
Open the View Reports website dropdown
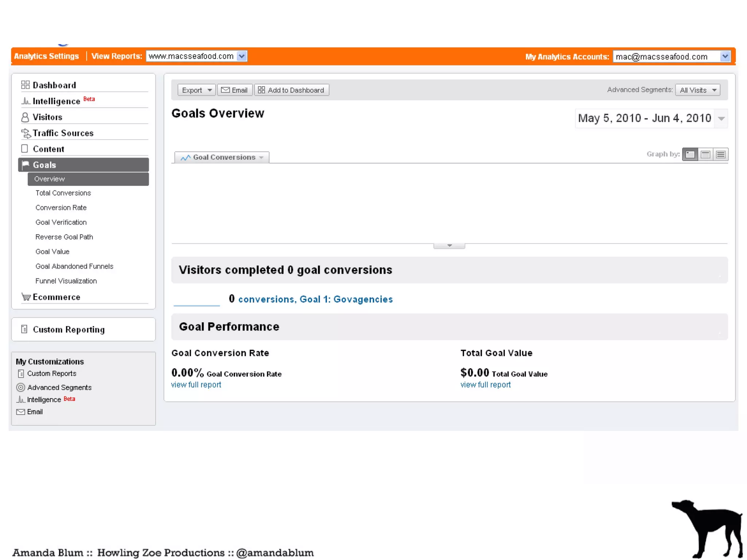click(x=241, y=56)
